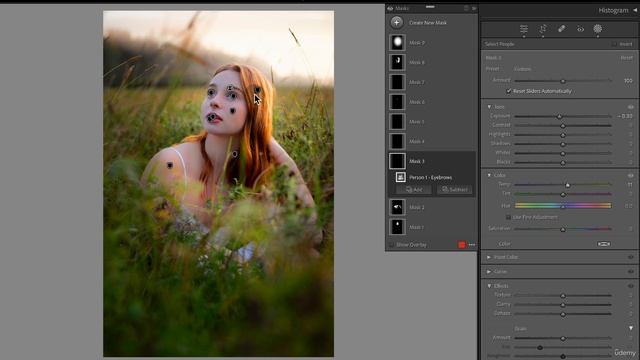
Task: Click the Create New Mask plus icon
Action: 396,22
